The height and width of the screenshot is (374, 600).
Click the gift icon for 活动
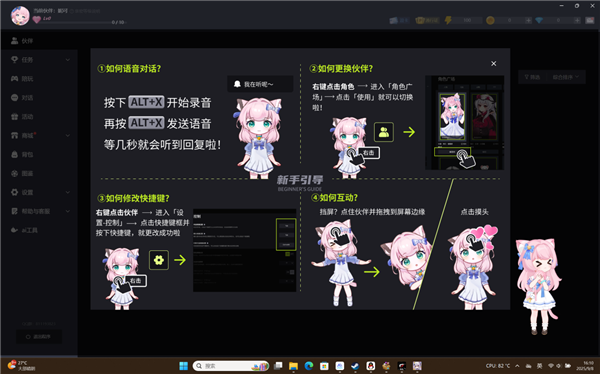[15, 116]
